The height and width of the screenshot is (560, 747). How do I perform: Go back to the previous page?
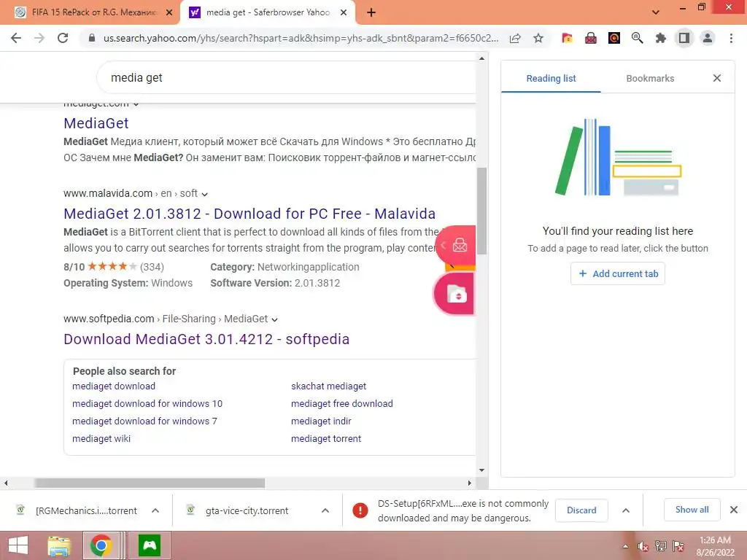[16, 38]
